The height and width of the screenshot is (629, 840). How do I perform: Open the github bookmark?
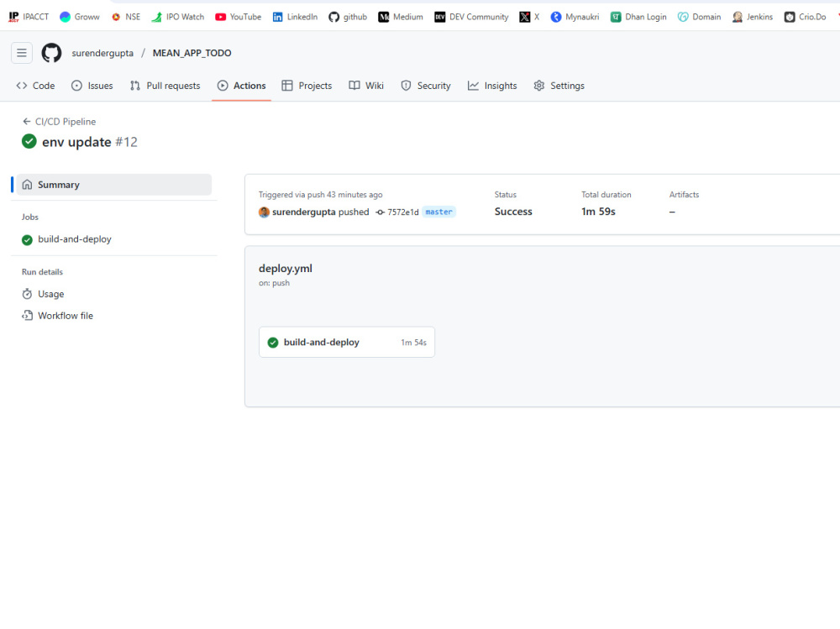(x=349, y=17)
